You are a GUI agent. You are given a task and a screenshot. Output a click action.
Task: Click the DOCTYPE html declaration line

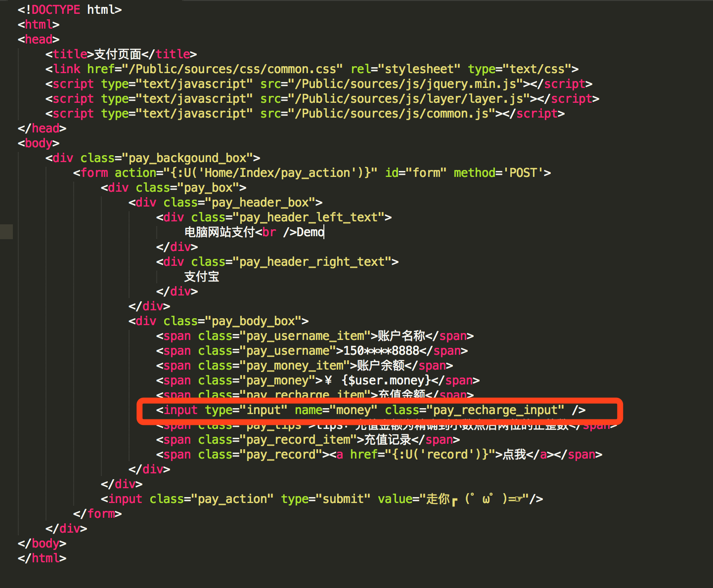(x=69, y=10)
